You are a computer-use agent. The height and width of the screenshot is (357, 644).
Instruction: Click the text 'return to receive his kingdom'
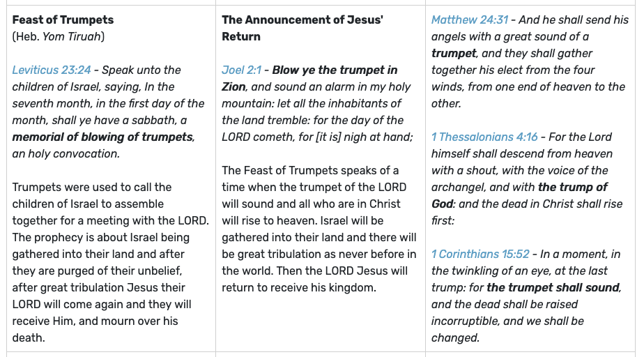[299, 288]
